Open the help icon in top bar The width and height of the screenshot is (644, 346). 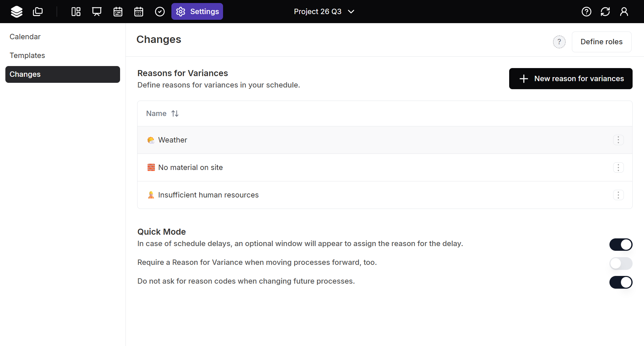point(586,12)
